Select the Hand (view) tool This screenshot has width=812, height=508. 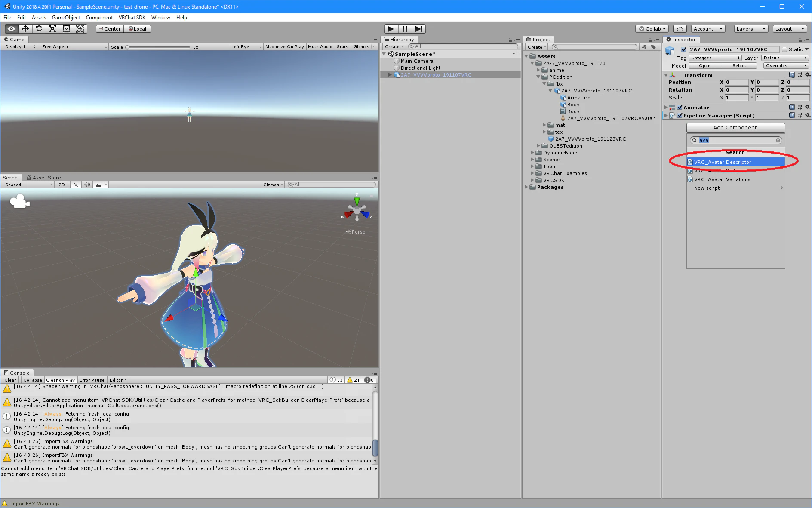(x=12, y=29)
